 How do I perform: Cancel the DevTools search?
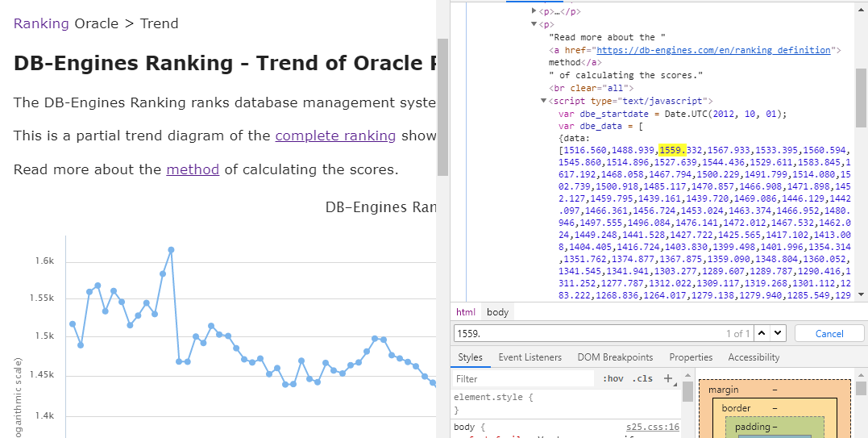pyautogui.click(x=829, y=333)
